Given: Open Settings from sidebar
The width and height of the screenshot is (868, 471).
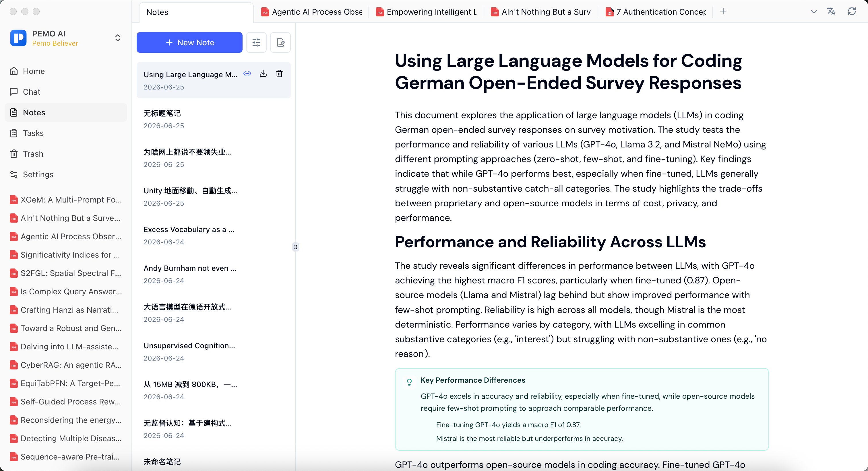Looking at the screenshot, I should coord(66,174).
